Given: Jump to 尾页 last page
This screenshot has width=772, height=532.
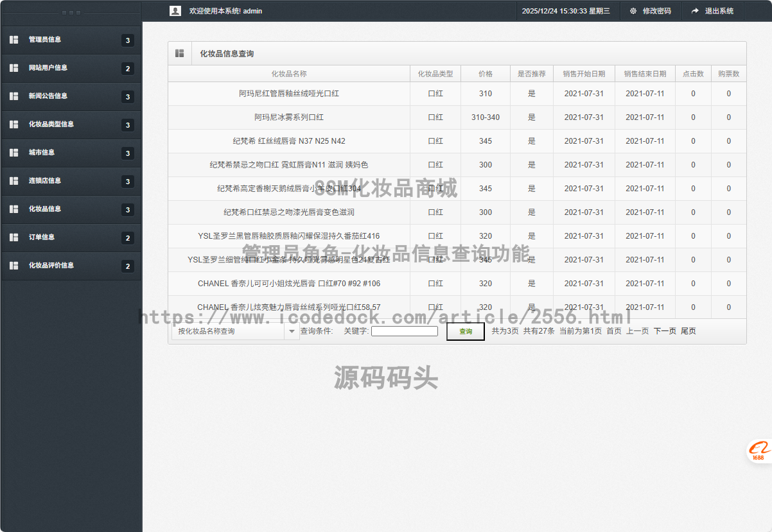Looking at the screenshot, I should click(x=688, y=330).
